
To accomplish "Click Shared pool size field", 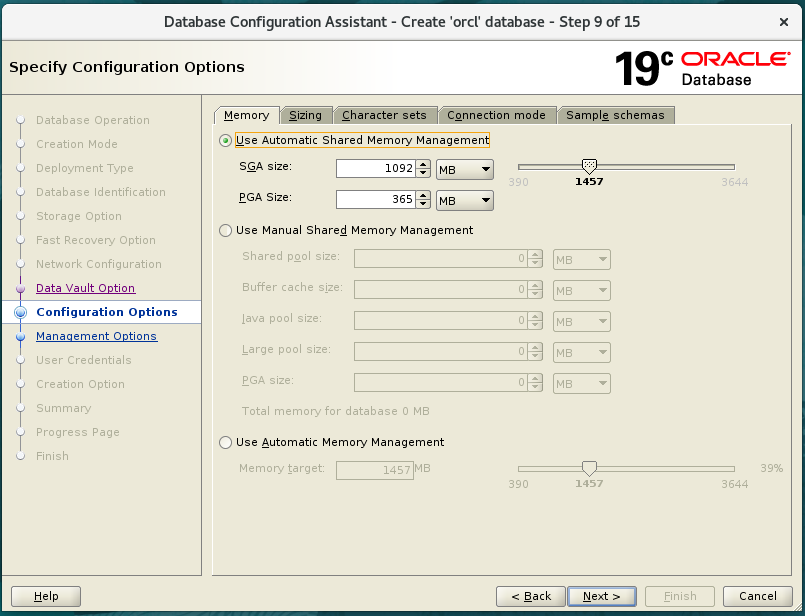I will (441, 259).
